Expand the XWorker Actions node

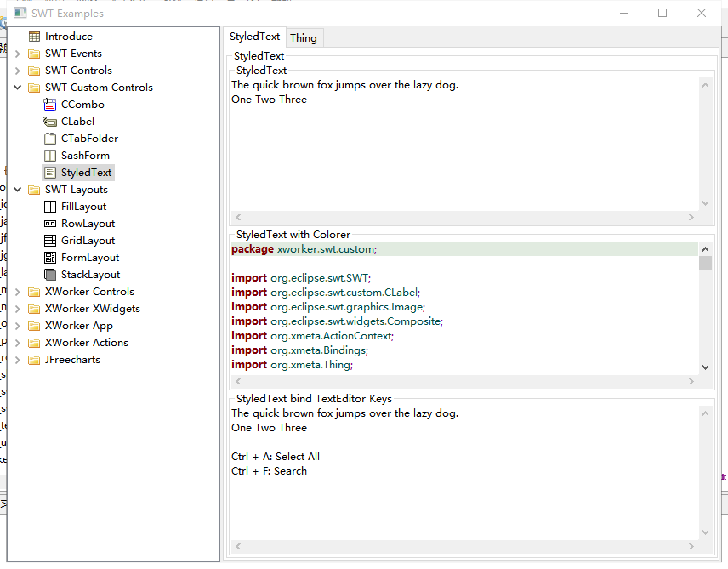coord(18,344)
